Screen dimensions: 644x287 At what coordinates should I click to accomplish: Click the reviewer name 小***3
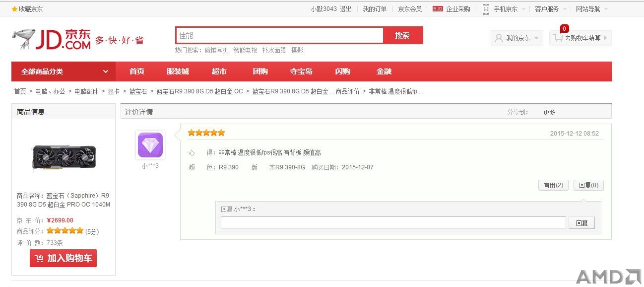(150, 166)
